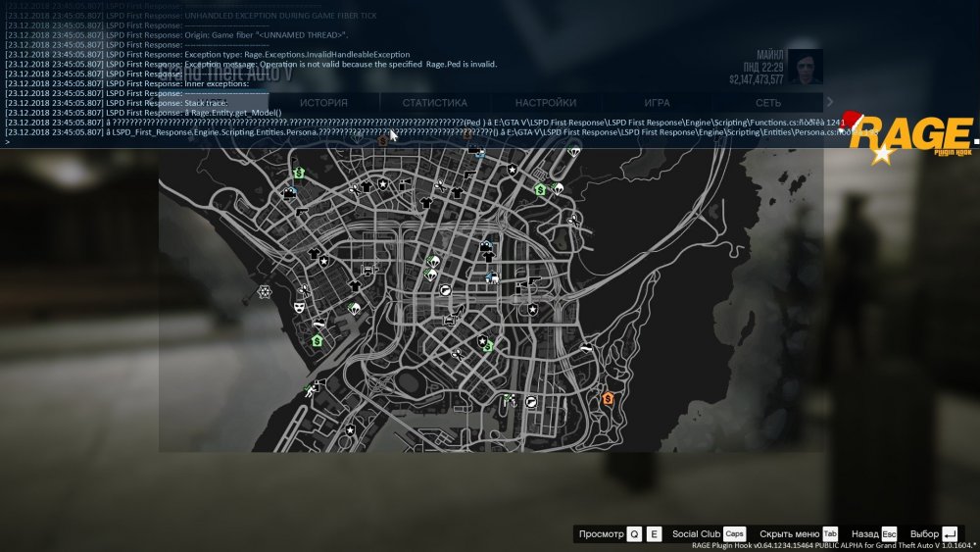The height and width of the screenshot is (552, 980).
Task: Select the movie camera icon above a T-shirt icon
Action: click(x=486, y=246)
